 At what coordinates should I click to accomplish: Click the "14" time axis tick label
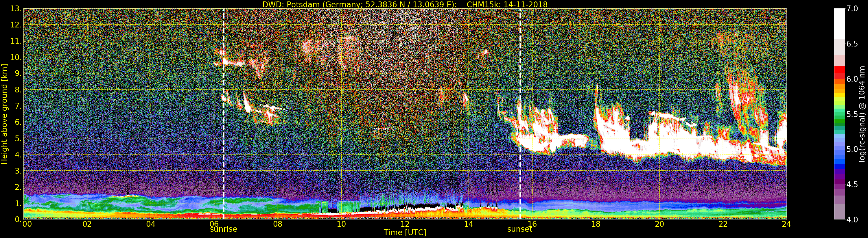(x=468, y=224)
